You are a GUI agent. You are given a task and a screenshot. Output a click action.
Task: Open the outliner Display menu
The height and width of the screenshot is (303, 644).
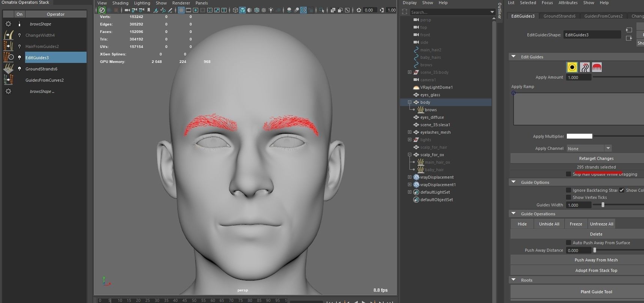409,3
